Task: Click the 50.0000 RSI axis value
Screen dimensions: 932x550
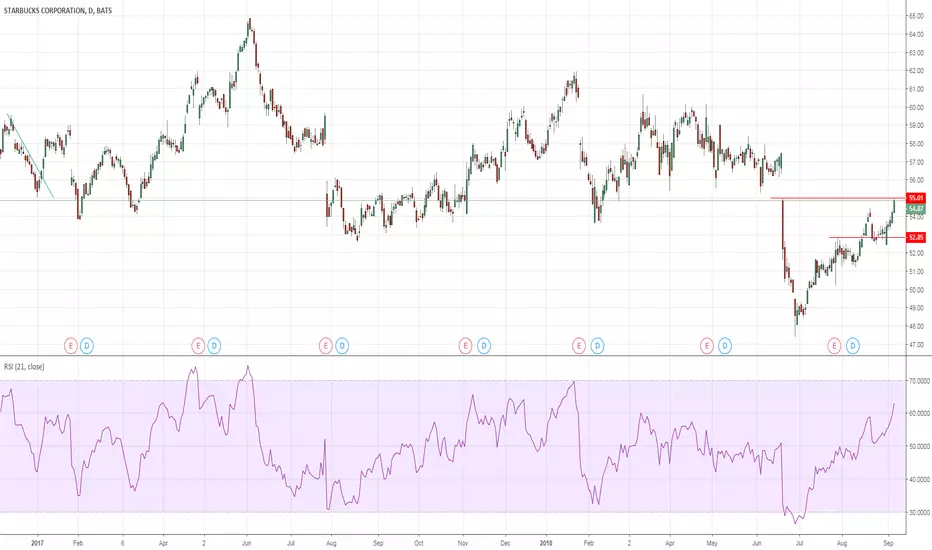Action: pyautogui.click(x=920, y=446)
